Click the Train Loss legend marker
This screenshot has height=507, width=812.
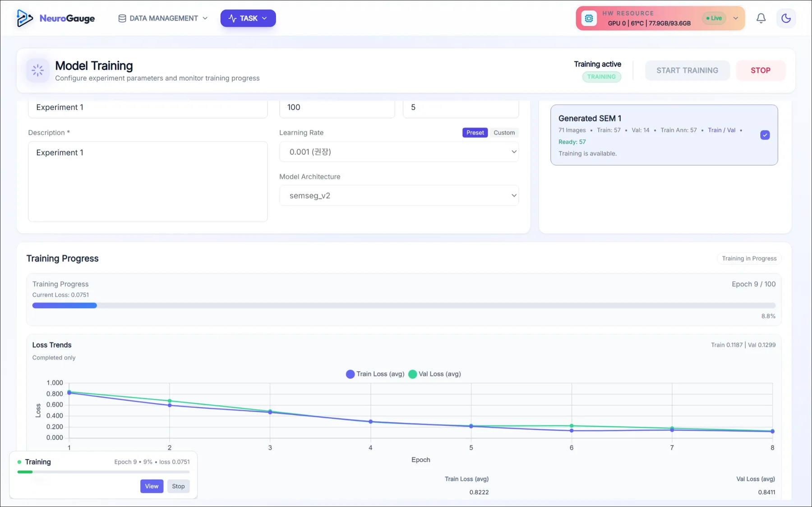tap(350, 374)
